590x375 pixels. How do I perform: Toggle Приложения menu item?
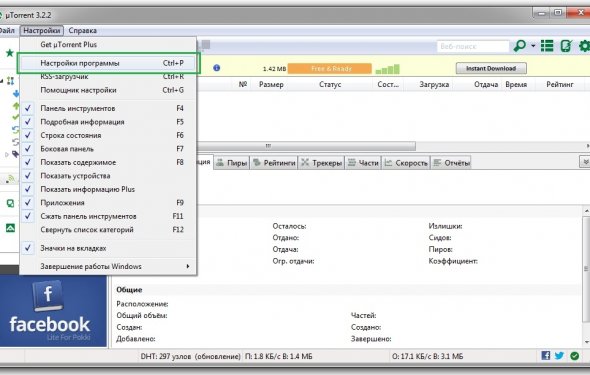pos(108,203)
